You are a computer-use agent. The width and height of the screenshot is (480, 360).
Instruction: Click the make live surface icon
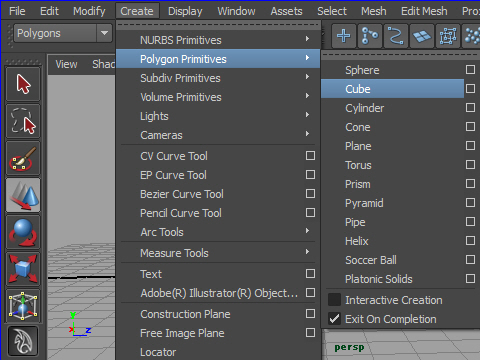[448, 35]
